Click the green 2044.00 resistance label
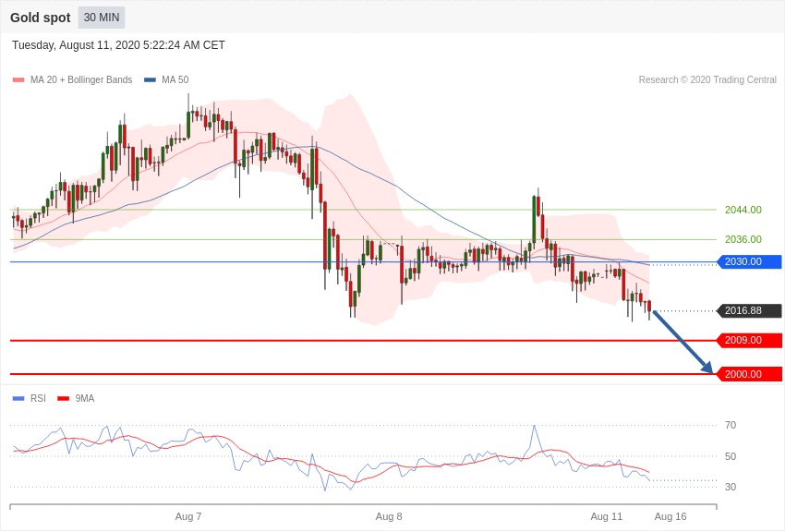 click(743, 210)
